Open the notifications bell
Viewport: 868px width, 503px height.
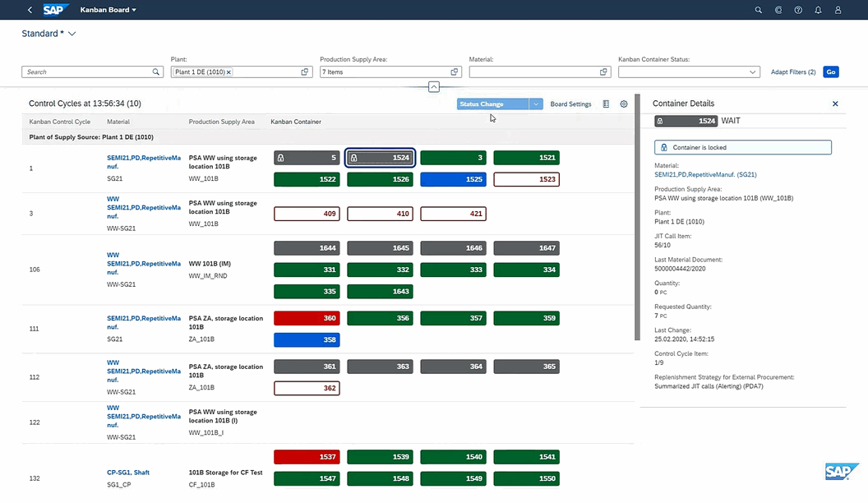[818, 10]
